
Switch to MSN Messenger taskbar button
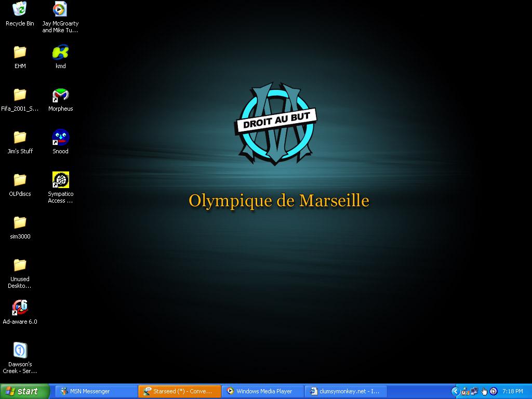(x=96, y=391)
